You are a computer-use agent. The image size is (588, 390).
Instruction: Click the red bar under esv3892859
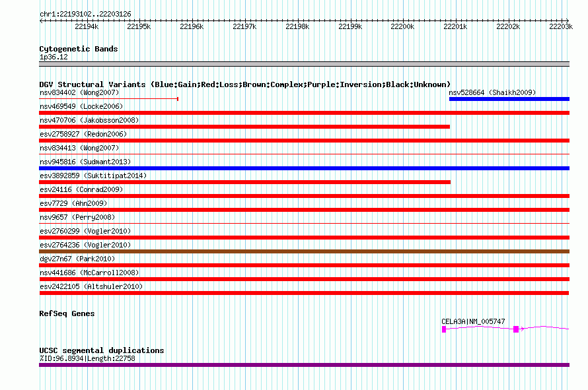pos(244,182)
